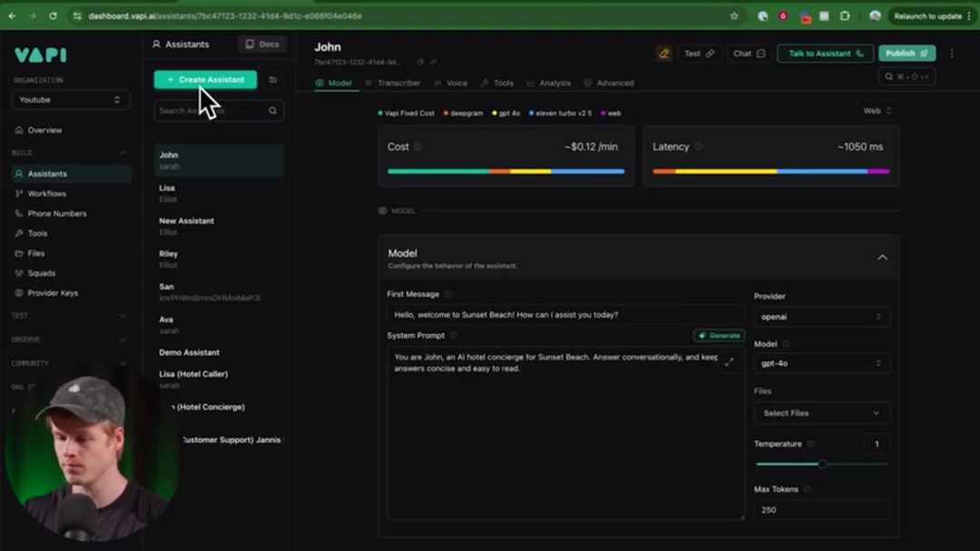Image resolution: width=980 pixels, height=551 pixels.
Task: Adjust the Temperature slider
Action: click(x=821, y=464)
